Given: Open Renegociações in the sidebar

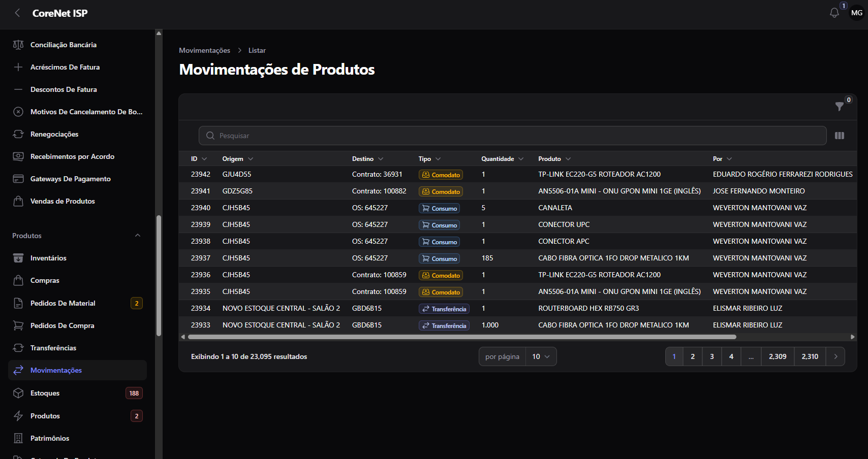Looking at the screenshot, I should point(77,134).
